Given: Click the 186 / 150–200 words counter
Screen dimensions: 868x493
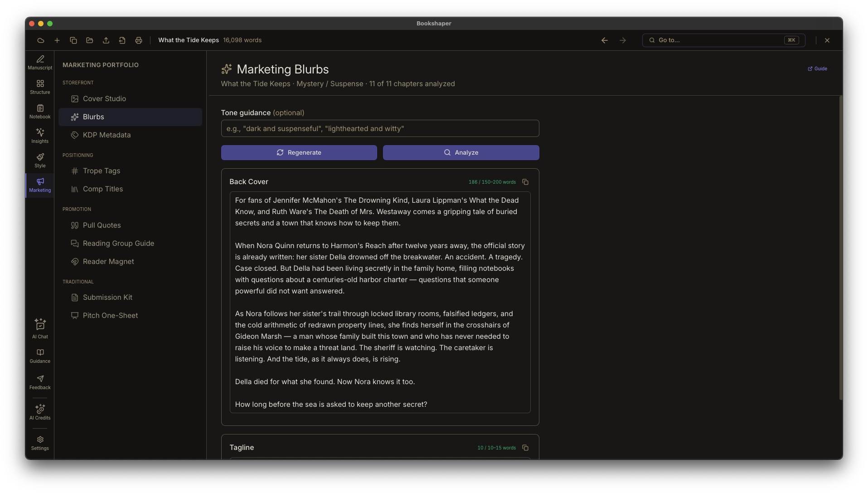Looking at the screenshot, I should pos(492,182).
